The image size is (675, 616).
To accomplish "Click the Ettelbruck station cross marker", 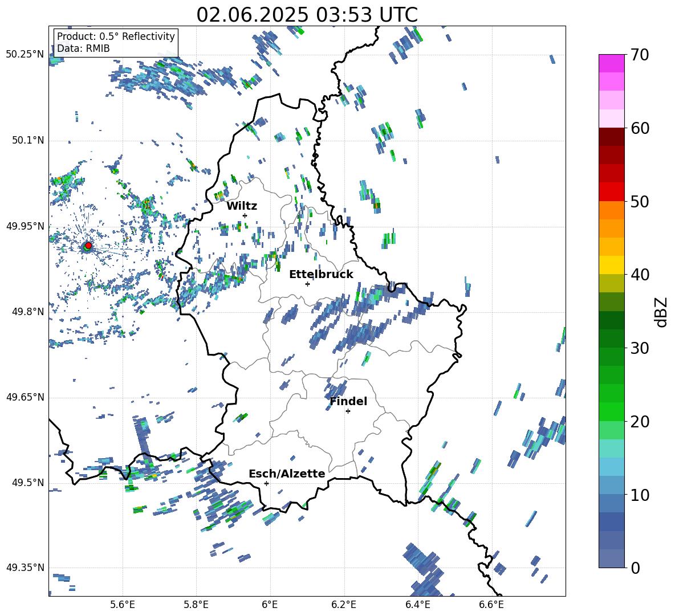I will (x=307, y=284).
